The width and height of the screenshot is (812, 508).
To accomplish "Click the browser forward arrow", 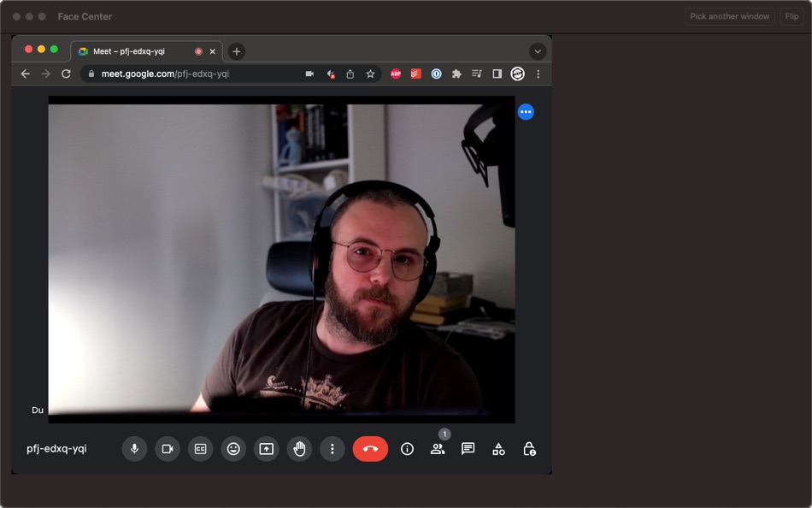I will pos(45,74).
